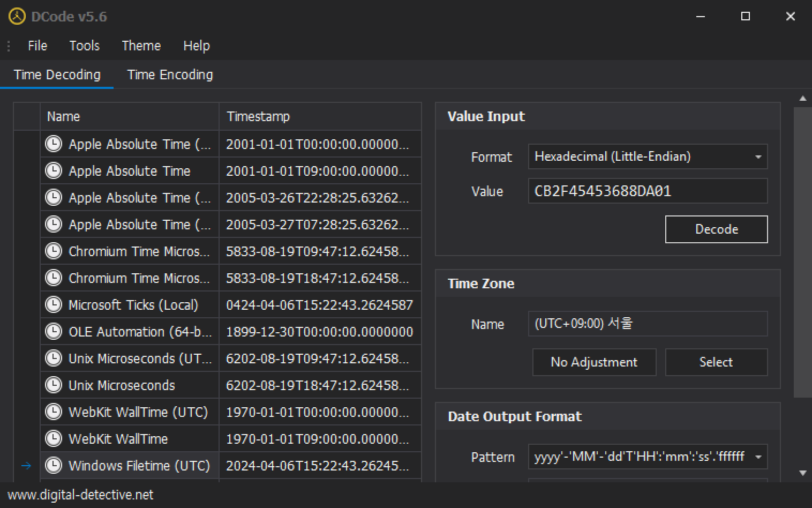Open the Help menu
The width and height of the screenshot is (812, 508).
pos(197,46)
